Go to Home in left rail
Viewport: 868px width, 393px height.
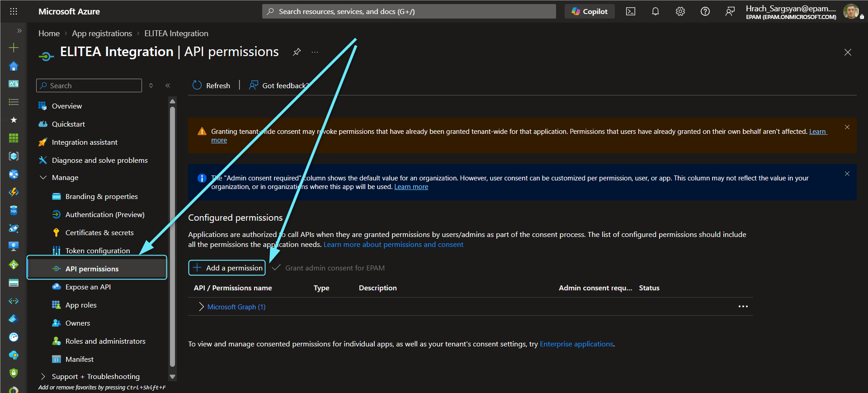14,66
